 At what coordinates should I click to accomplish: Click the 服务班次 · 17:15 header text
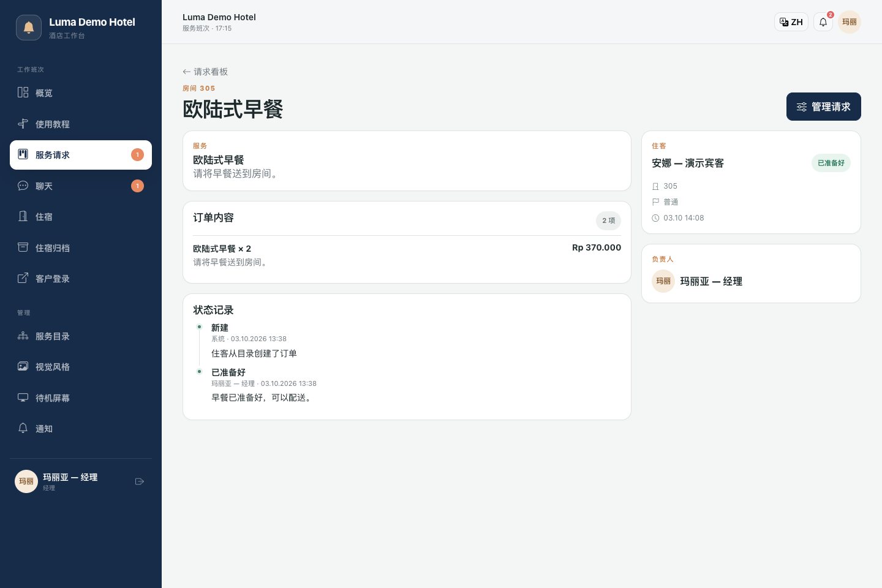pyautogui.click(x=207, y=28)
